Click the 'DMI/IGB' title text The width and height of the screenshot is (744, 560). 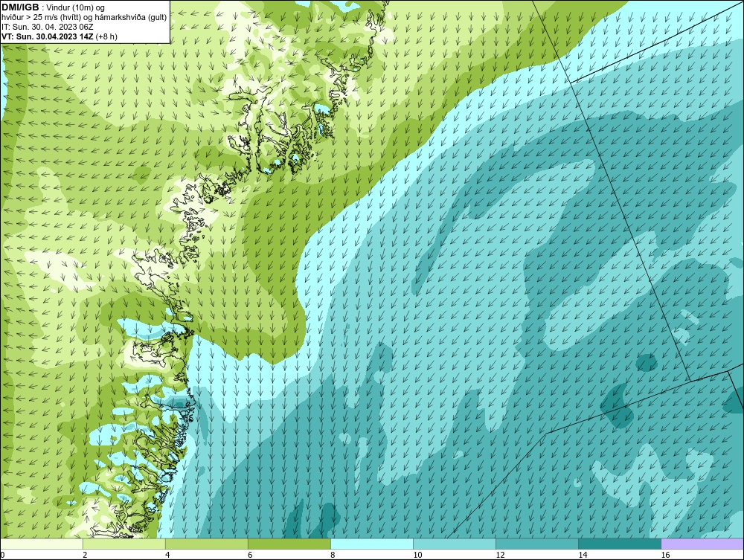pyautogui.click(x=20, y=7)
